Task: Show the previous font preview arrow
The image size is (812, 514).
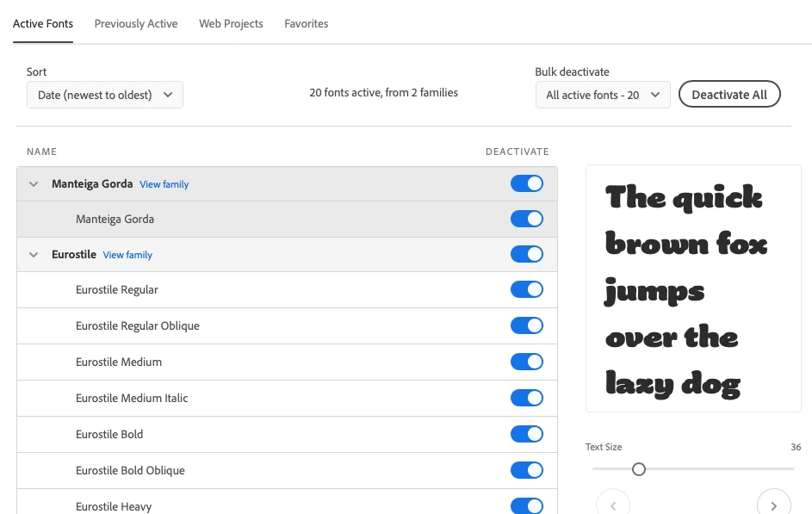Action: [613, 505]
